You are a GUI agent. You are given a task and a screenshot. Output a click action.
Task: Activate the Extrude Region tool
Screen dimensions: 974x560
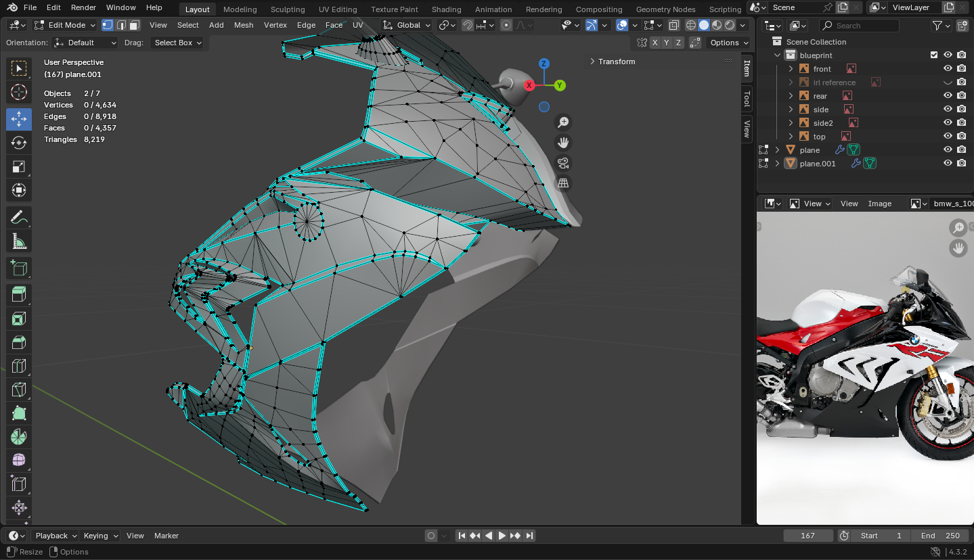[19, 294]
